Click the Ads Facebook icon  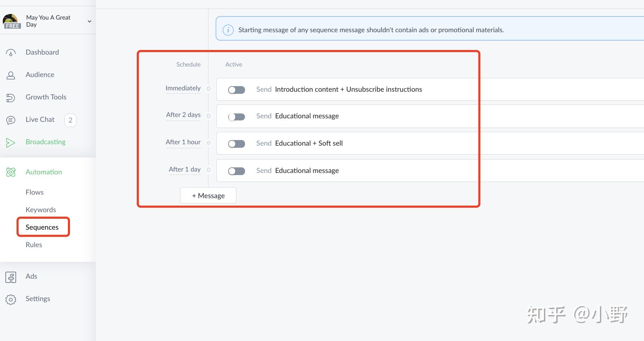(11, 277)
